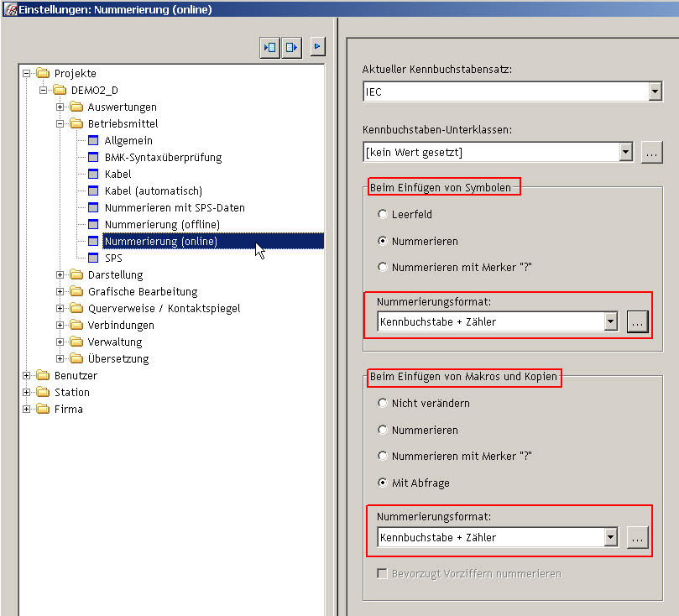This screenshot has height=616, width=679.
Task: Select Grafische Bearbeitung tree entry
Action: 143,291
